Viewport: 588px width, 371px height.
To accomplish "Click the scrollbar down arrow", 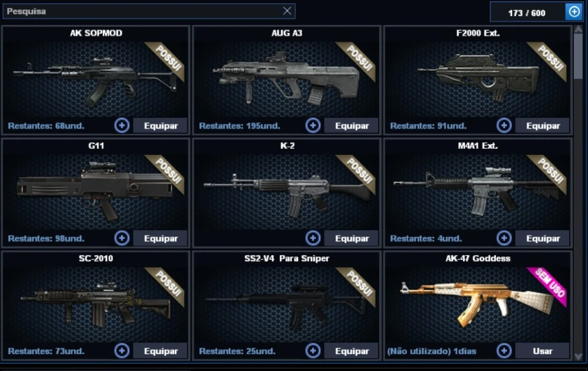I will tap(579, 356).
